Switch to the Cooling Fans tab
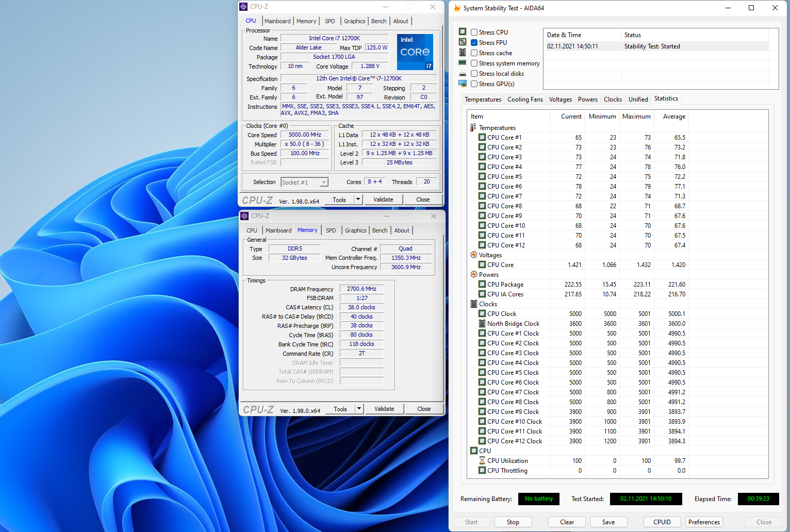Image resolution: width=790 pixels, height=532 pixels. [525, 99]
